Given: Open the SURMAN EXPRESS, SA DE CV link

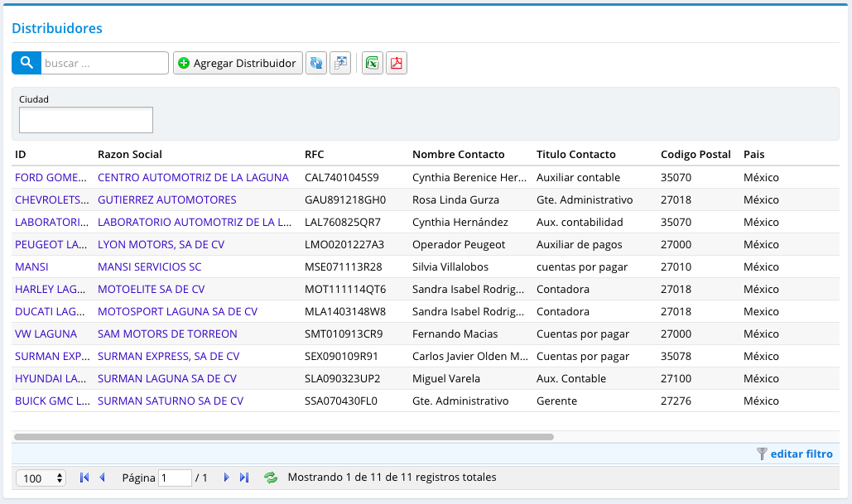Looking at the screenshot, I should click(168, 356).
